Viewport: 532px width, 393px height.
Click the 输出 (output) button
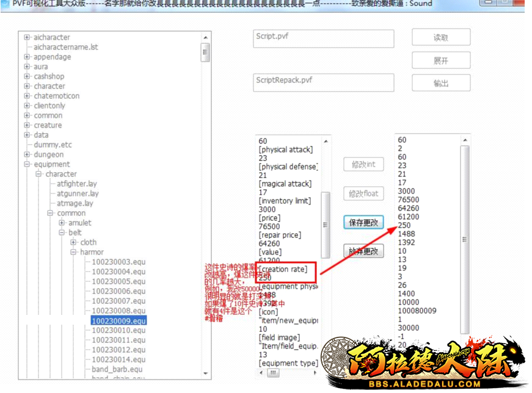(x=440, y=83)
